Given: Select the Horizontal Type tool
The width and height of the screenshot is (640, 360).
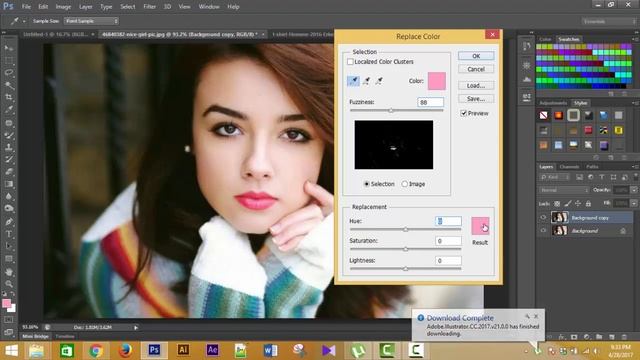Looking at the screenshot, I should point(9,234).
